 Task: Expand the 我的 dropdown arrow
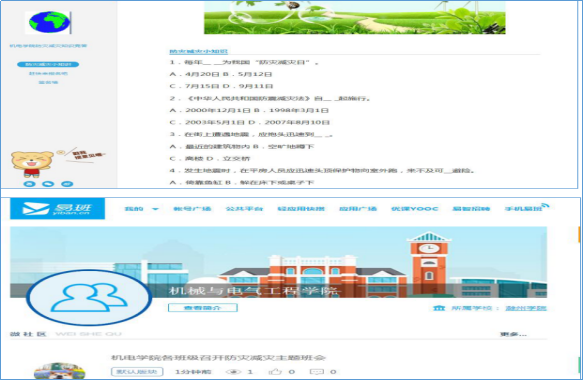click(156, 209)
